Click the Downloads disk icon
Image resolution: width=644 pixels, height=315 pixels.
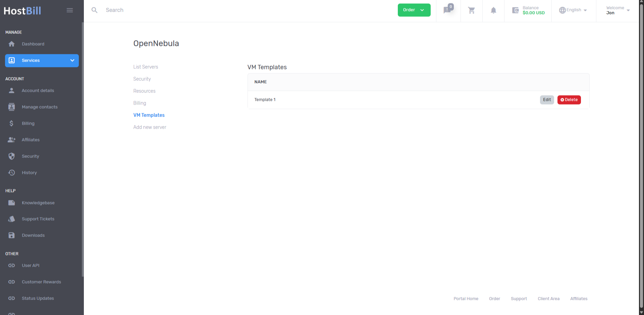click(12, 235)
